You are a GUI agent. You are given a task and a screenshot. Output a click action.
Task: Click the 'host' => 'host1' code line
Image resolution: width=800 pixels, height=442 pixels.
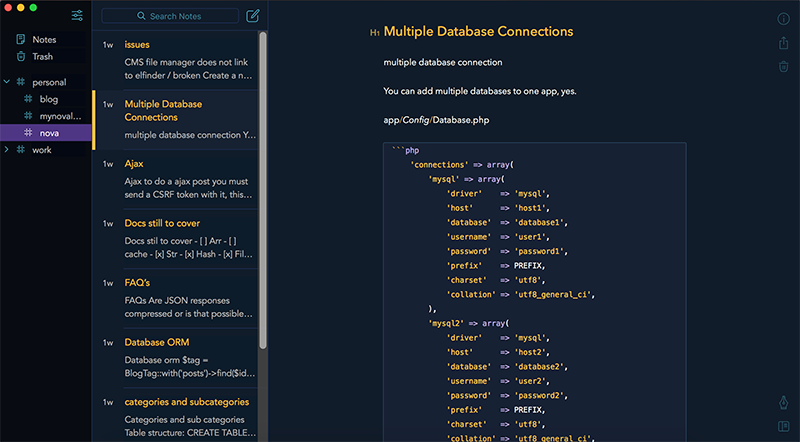(x=498, y=208)
